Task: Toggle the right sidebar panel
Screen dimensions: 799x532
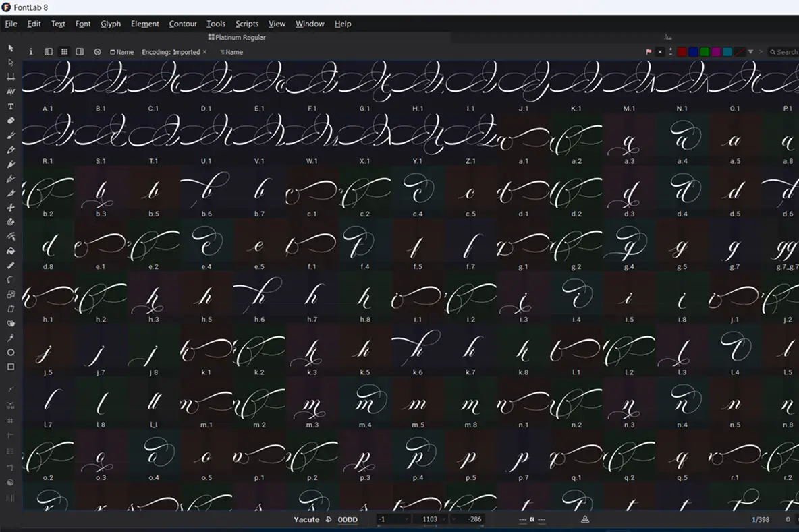Action: click(80, 52)
